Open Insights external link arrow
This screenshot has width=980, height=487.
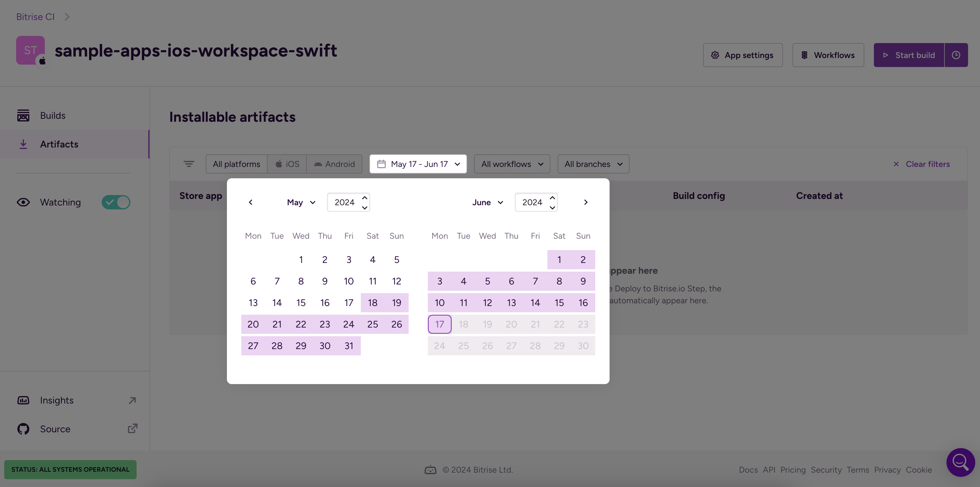click(x=132, y=401)
